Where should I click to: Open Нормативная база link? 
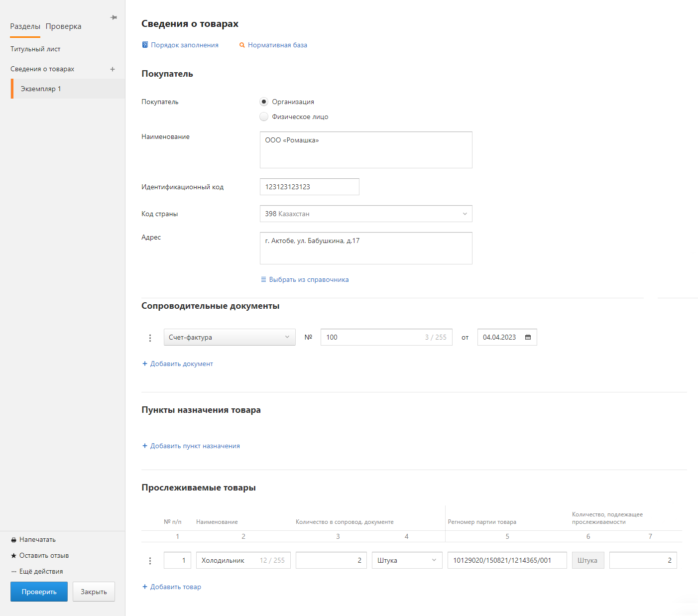pos(277,45)
